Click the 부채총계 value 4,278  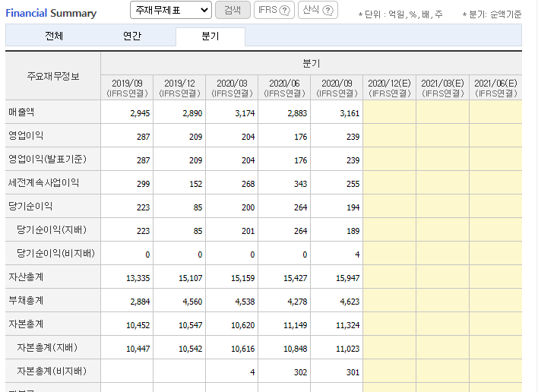point(297,302)
